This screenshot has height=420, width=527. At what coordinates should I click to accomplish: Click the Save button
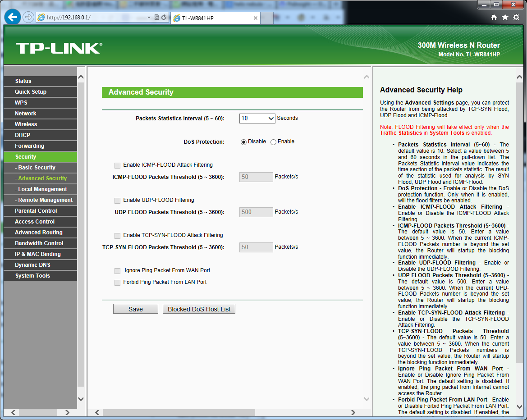(135, 309)
